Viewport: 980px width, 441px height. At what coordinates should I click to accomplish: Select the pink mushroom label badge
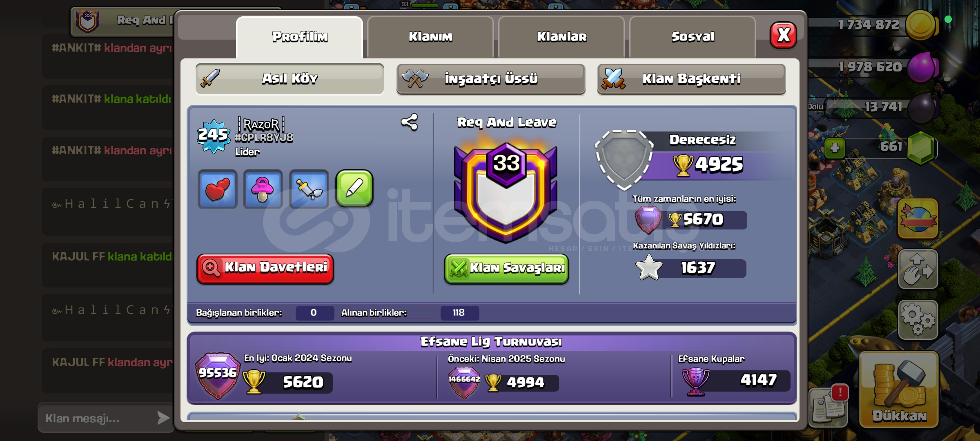pyautogui.click(x=263, y=189)
